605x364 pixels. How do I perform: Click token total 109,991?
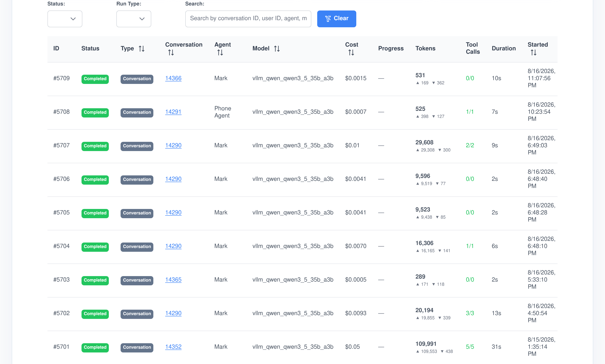tap(426, 344)
